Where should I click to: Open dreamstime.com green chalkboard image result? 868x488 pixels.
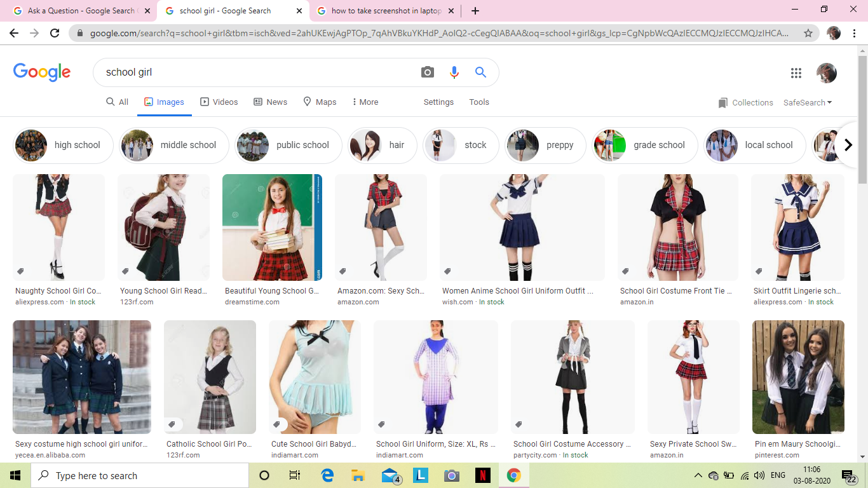coord(272,227)
